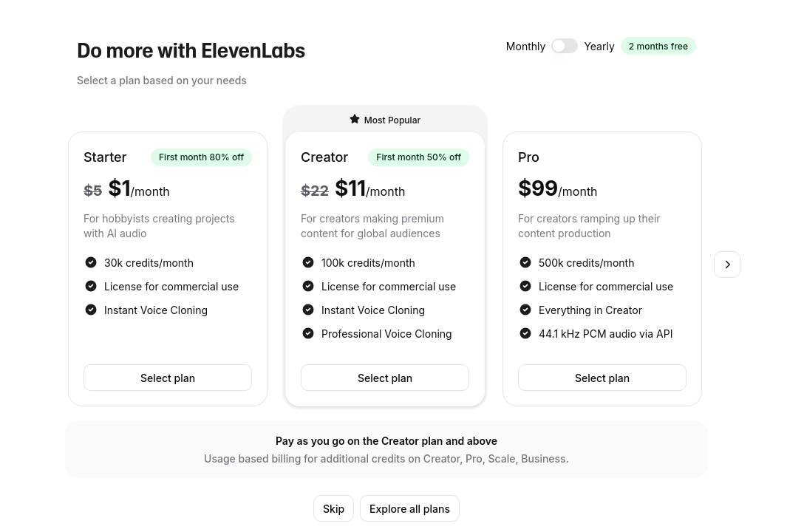Click the 2 months free badge

click(658, 46)
